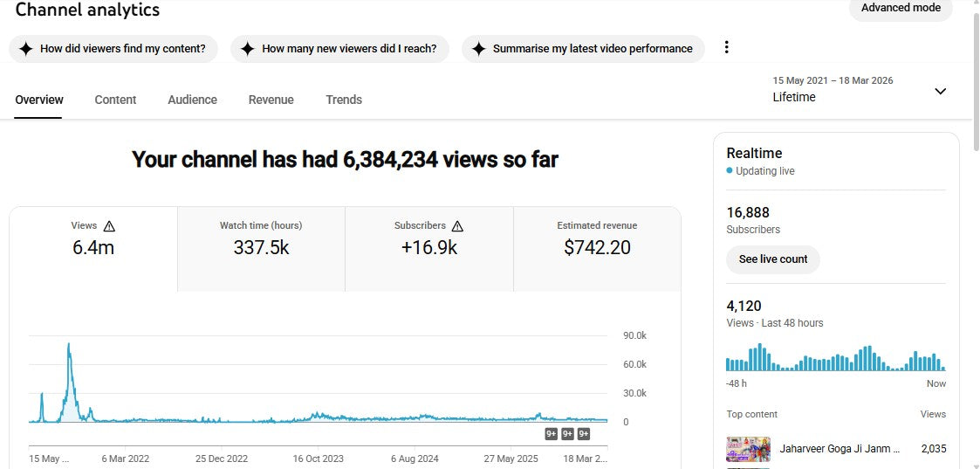Click the See live count button
The image size is (980, 469).
(x=772, y=259)
